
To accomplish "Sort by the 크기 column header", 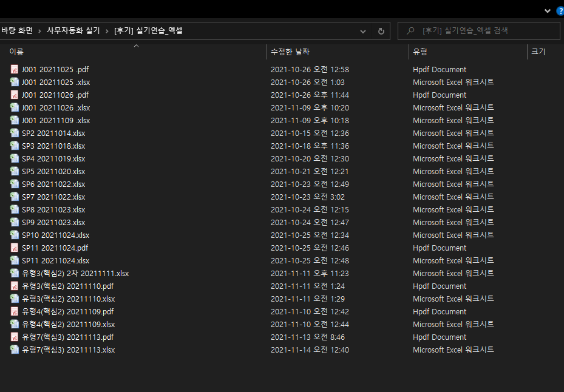I will point(538,52).
